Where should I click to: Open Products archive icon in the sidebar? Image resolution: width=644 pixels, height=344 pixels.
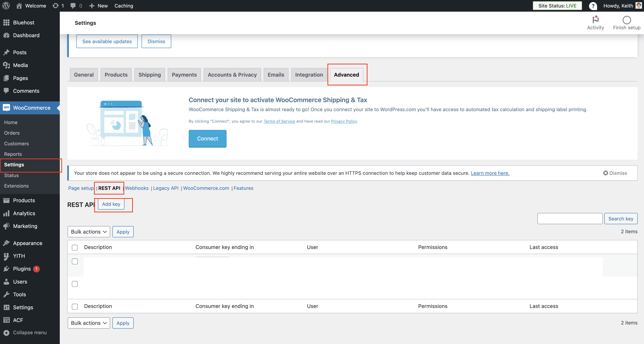[x=7, y=200]
